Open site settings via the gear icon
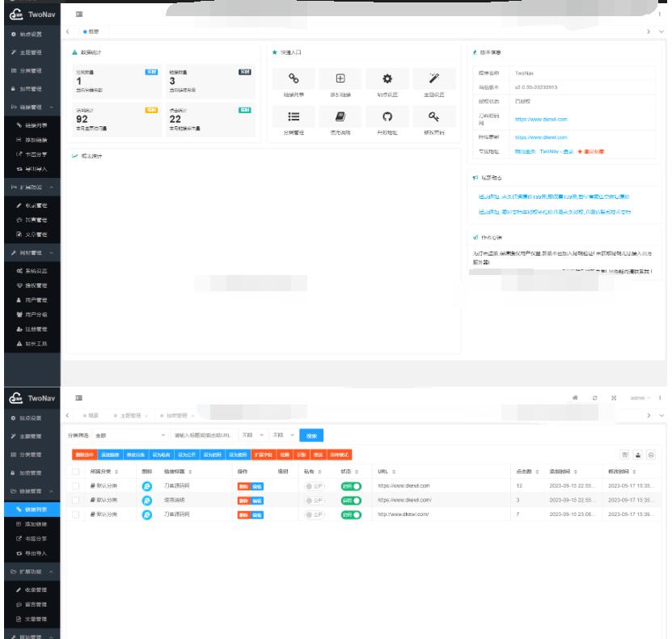This screenshot has width=672, height=639. [x=387, y=78]
